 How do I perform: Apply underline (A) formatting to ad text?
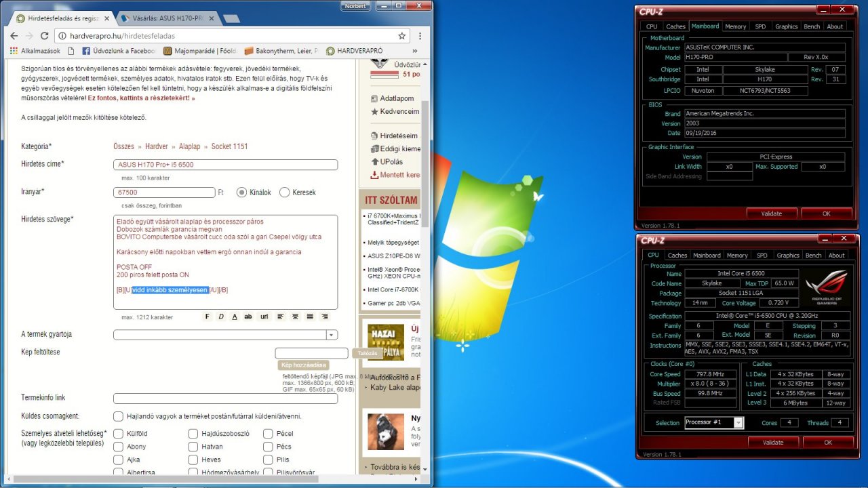click(235, 317)
